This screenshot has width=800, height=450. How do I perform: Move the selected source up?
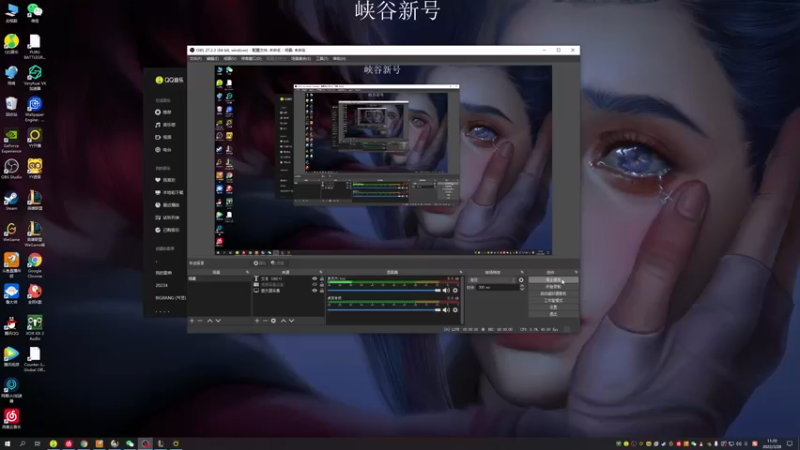pyautogui.click(x=283, y=321)
